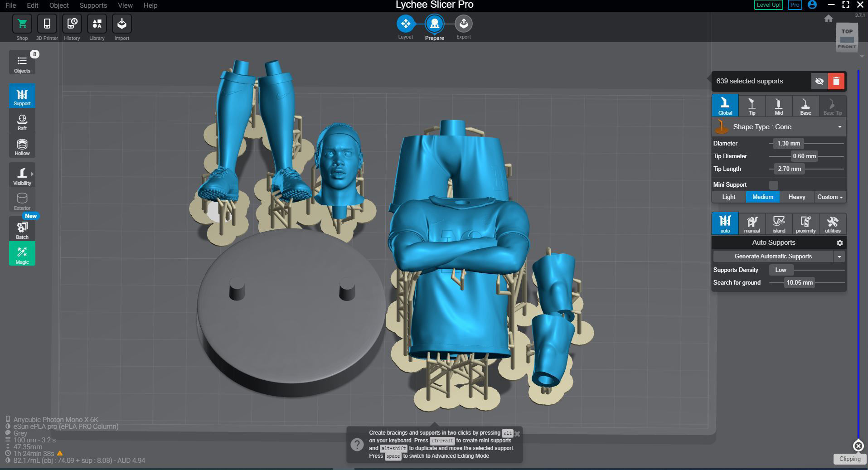Select the Raft tool
This screenshot has width=868, height=470.
pos(22,121)
